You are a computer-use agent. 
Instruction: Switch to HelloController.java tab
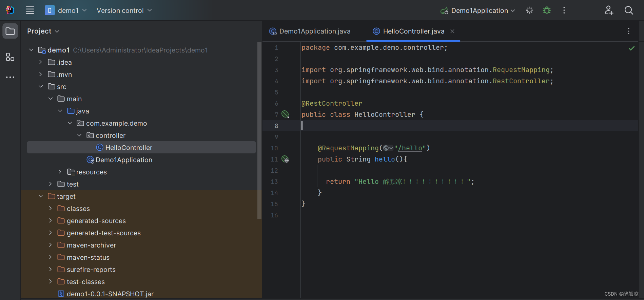[413, 31]
